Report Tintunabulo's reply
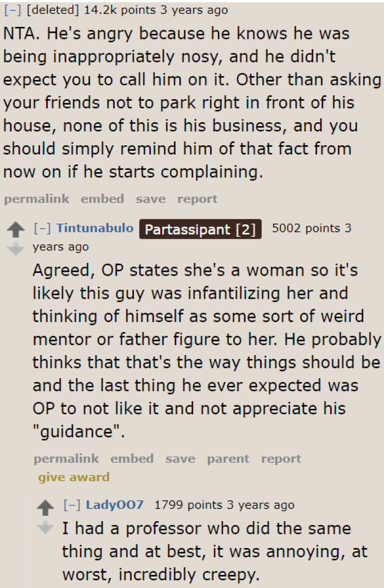 [x=281, y=458]
